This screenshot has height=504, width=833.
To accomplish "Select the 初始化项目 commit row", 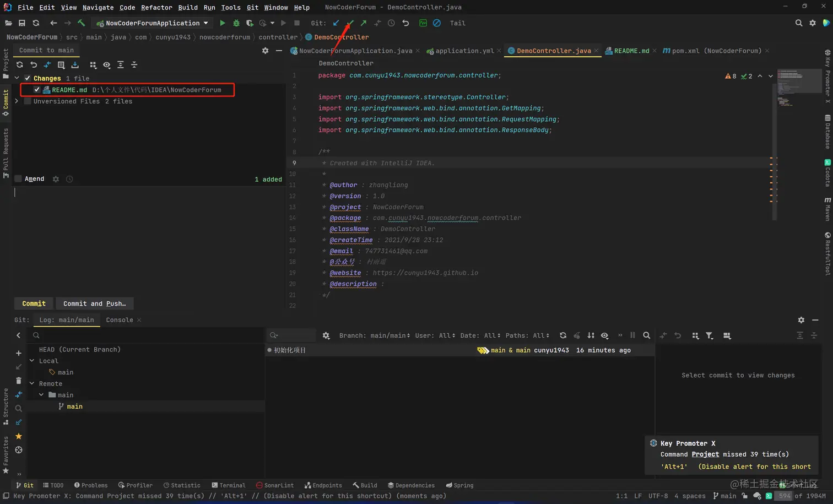I will click(459, 350).
